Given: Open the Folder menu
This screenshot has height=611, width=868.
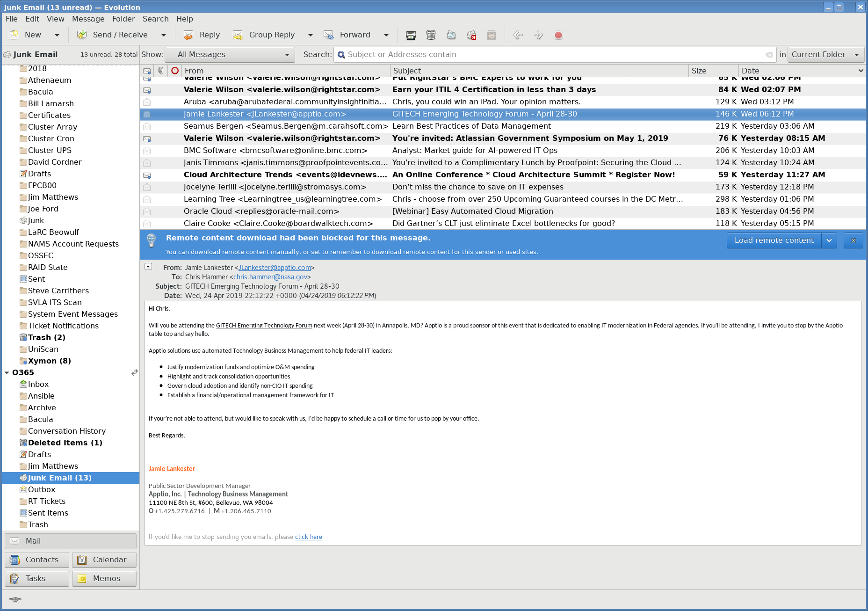Looking at the screenshot, I should tap(123, 19).
